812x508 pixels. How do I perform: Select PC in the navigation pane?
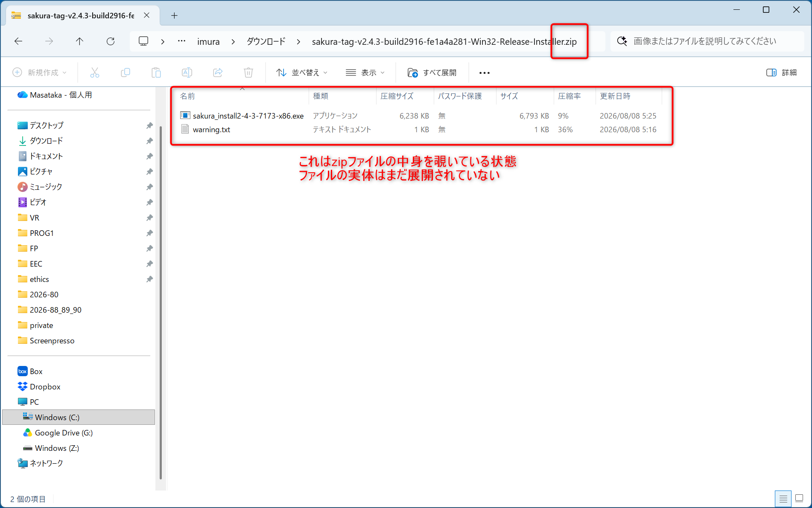click(34, 402)
